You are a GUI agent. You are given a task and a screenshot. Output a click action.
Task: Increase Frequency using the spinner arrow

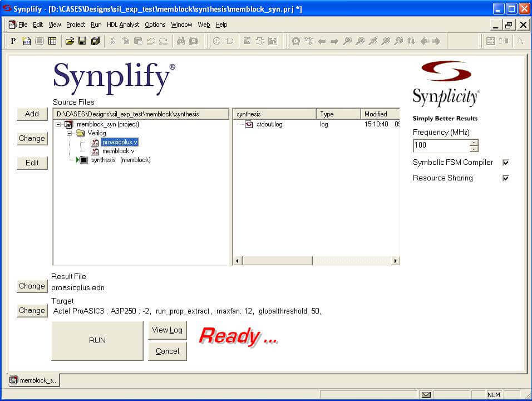pyautogui.click(x=472, y=143)
